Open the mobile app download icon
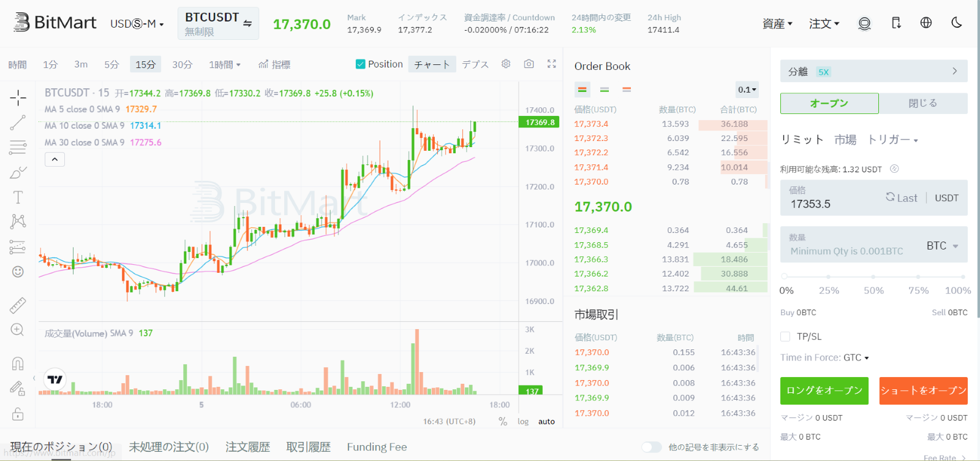 pos(896,23)
